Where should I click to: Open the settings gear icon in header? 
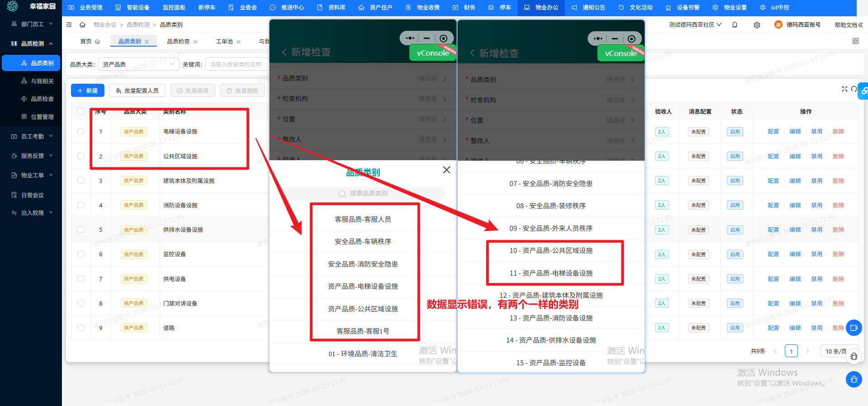(757, 25)
